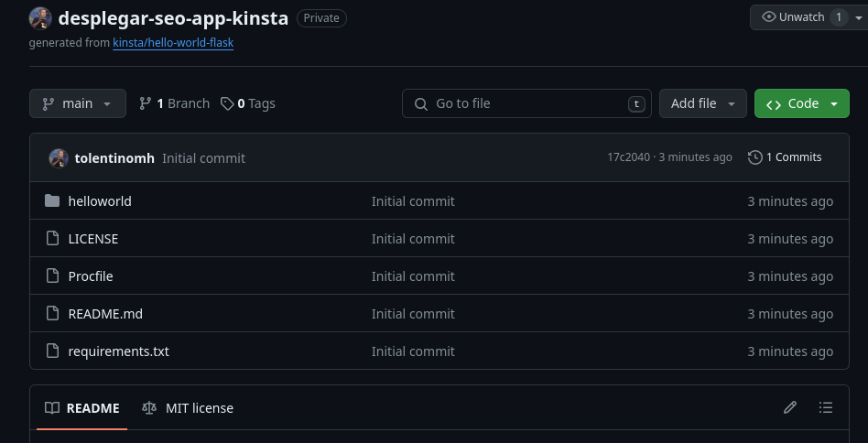Switch to the README tab
Viewport: 868px width, 443px height.
pyautogui.click(x=81, y=408)
